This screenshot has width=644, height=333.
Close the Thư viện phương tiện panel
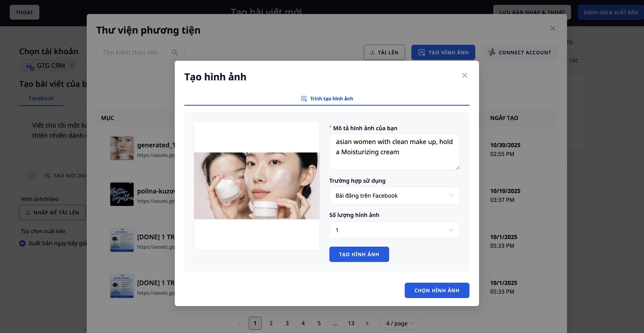pos(553,28)
